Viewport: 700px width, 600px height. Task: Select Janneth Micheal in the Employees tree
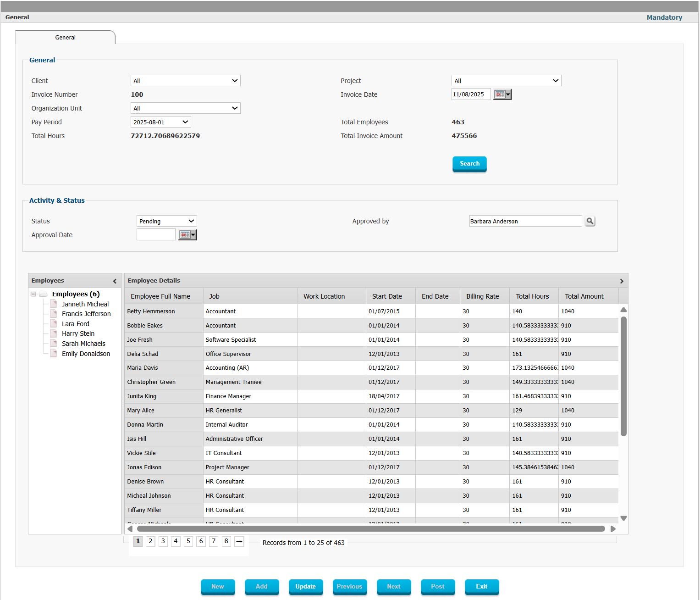pos(85,304)
